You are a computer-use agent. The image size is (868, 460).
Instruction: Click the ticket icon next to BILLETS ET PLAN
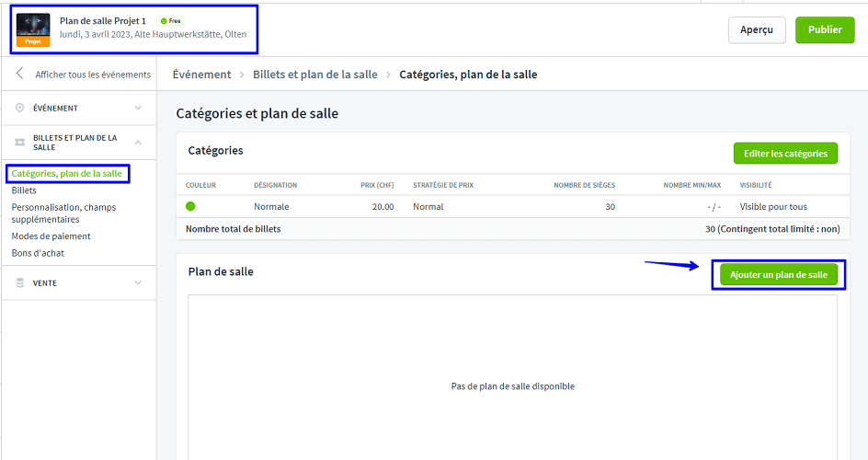pos(20,143)
